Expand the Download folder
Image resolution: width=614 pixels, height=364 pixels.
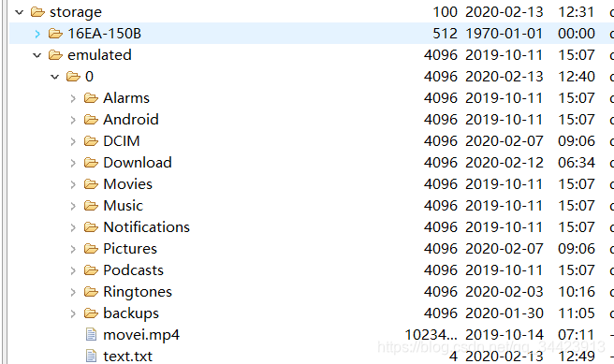pos(73,163)
